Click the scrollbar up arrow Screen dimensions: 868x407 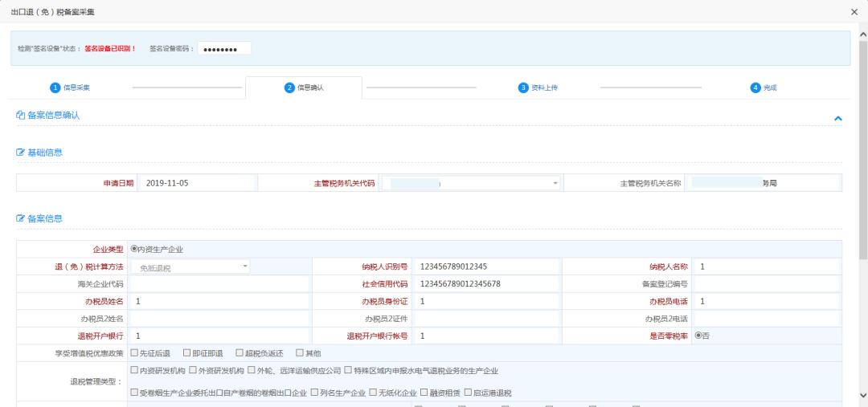click(x=862, y=35)
